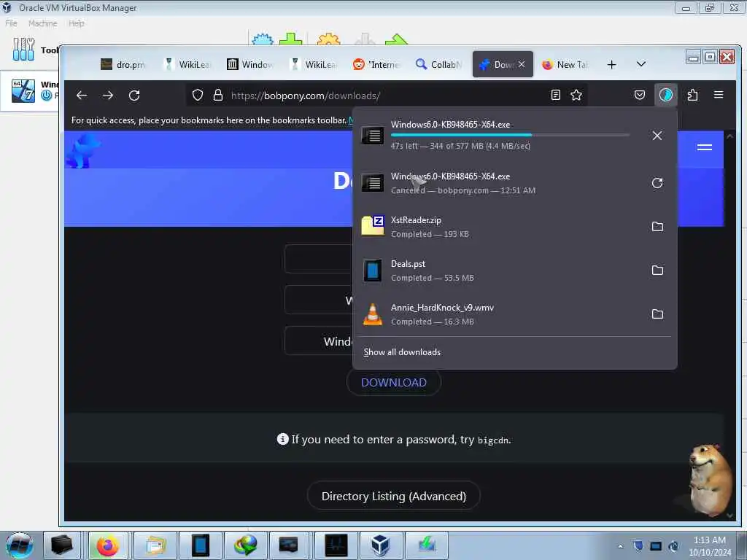This screenshot has width=747, height=560.
Task: Switch to the dro.pm tab
Action: point(123,64)
